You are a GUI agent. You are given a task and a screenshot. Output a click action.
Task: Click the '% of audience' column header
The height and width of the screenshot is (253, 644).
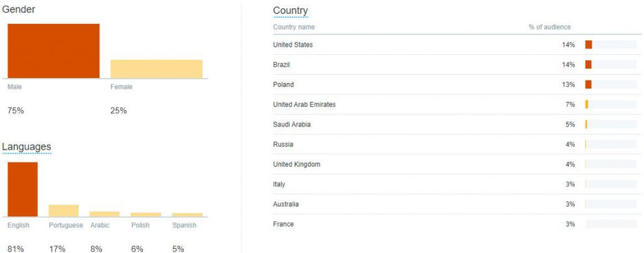point(550,27)
